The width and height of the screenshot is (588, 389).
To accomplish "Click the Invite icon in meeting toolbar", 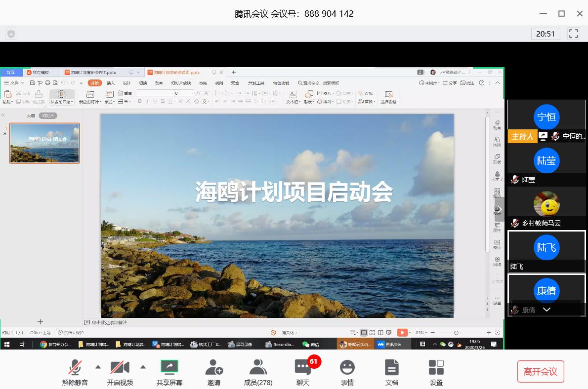I will pyautogui.click(x=214, y=368).
